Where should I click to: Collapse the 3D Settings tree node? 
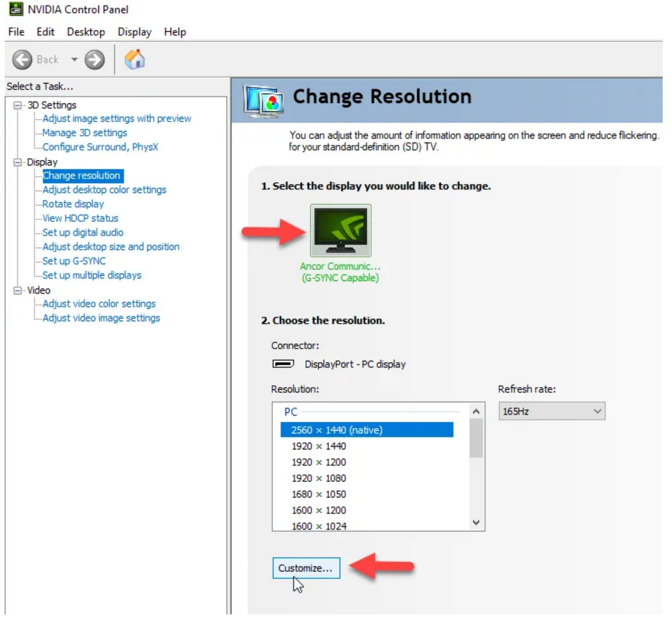pyautogui.click(x=18, y=105)
